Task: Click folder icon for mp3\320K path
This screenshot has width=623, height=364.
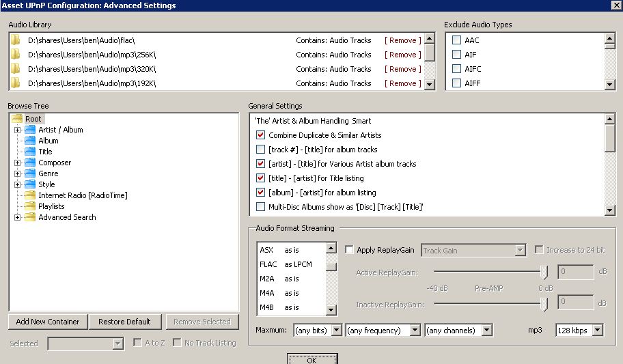Action: (x=16, y=69)
